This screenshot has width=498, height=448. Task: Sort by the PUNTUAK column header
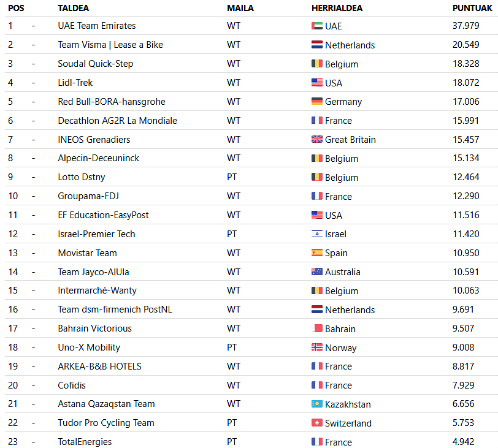tap(472, 8)
